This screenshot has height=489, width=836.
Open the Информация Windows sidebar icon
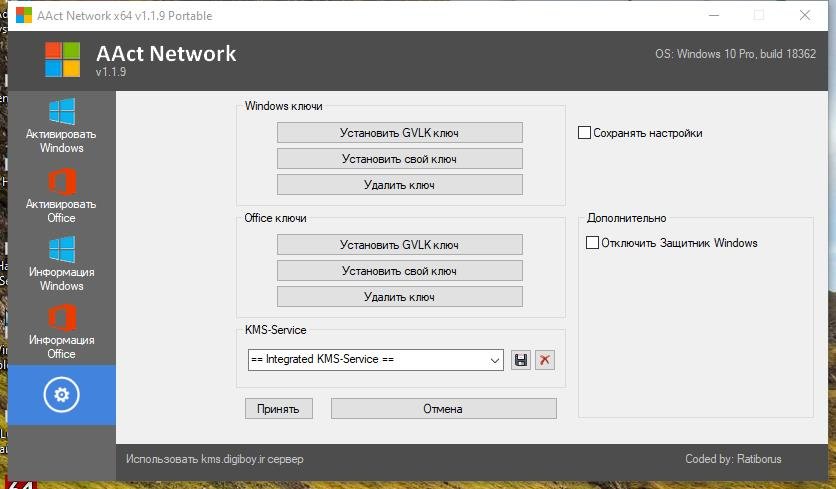point(61,250)
